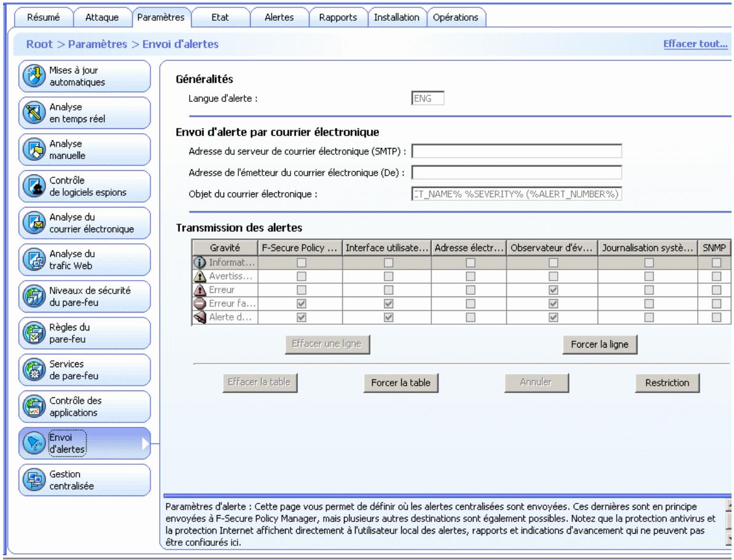
Task: Click the Forcer la ligne button
Action: point(599,344)
